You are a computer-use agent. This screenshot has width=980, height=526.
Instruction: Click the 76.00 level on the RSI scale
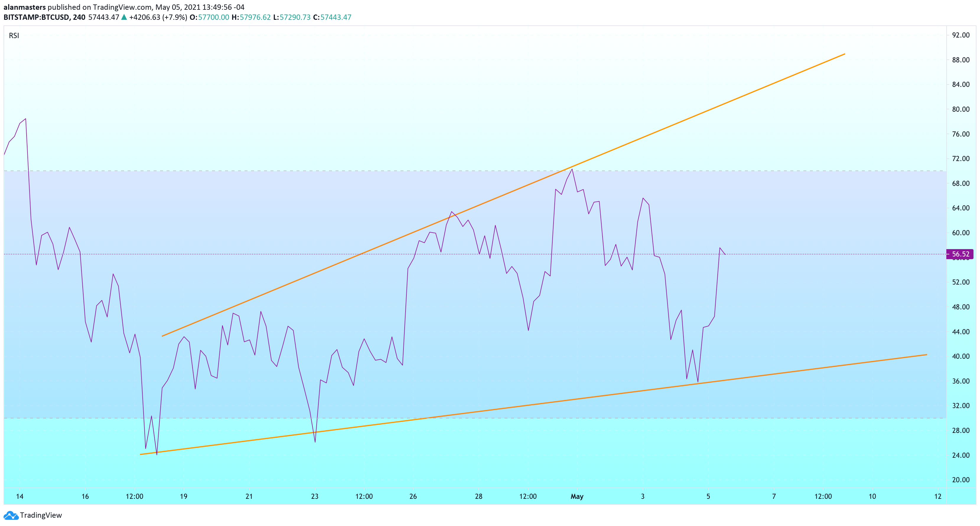[961, 134]
